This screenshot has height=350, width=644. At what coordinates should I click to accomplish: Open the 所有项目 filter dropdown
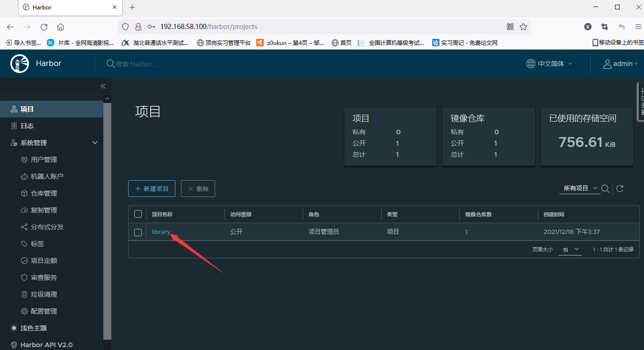click(579, 188)
